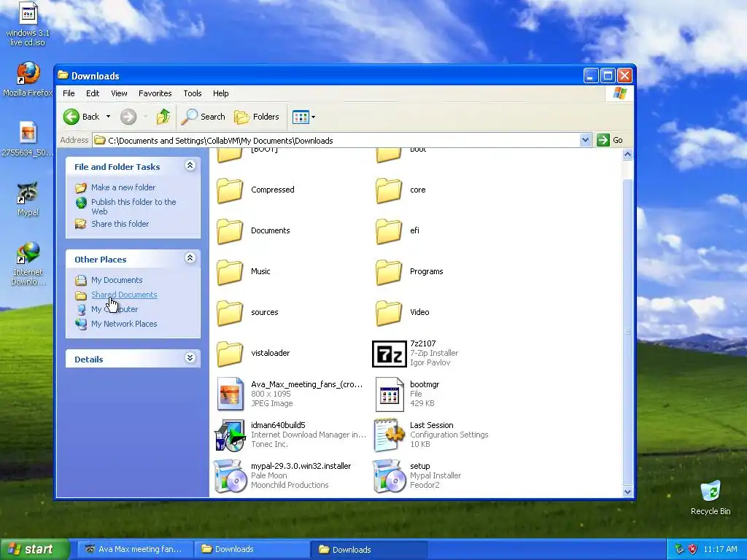Click Make a new folder link
This screenshot has width=747, height=560.
tap(123, 187)
